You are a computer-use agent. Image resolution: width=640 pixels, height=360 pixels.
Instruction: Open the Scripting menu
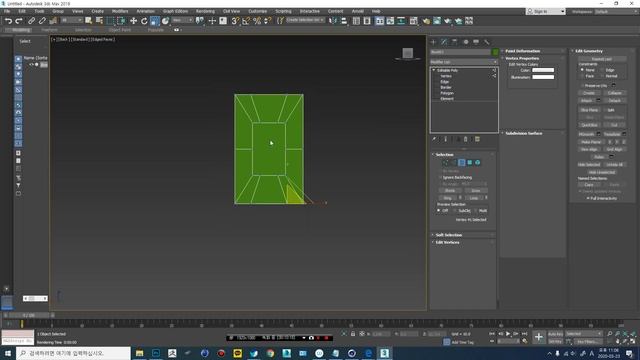(x=283, y=11)
